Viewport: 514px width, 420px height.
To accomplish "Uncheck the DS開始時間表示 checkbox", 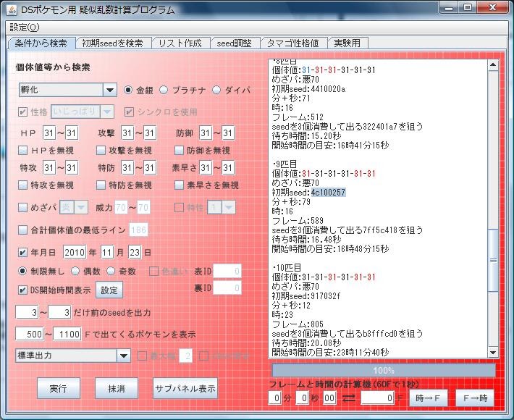I will point(22,290).
